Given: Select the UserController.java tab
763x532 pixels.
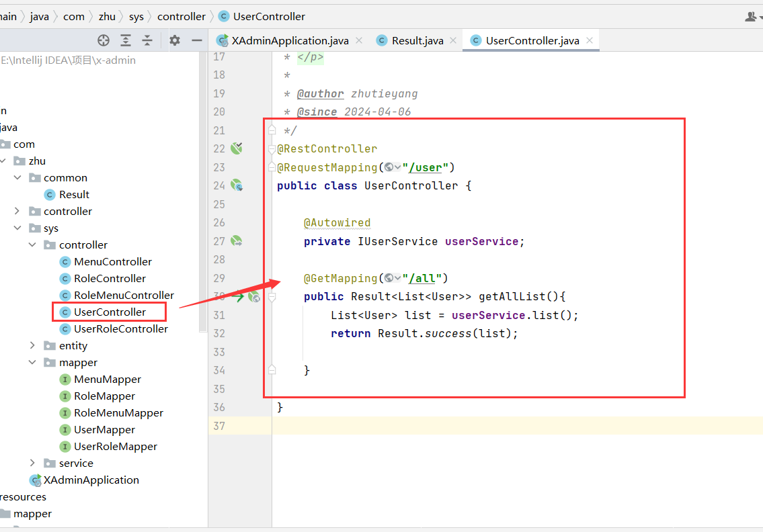Looking at the screenshot, I should click(x=532, y=41).
